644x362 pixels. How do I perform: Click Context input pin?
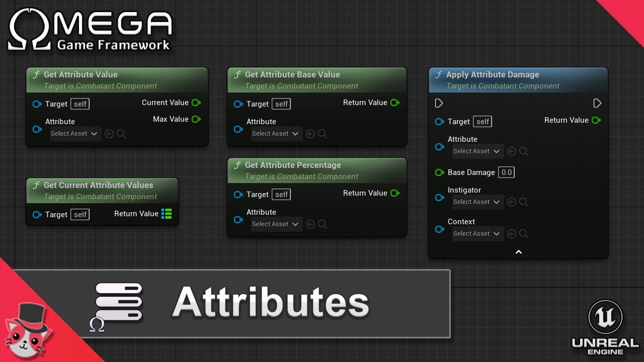439,229
